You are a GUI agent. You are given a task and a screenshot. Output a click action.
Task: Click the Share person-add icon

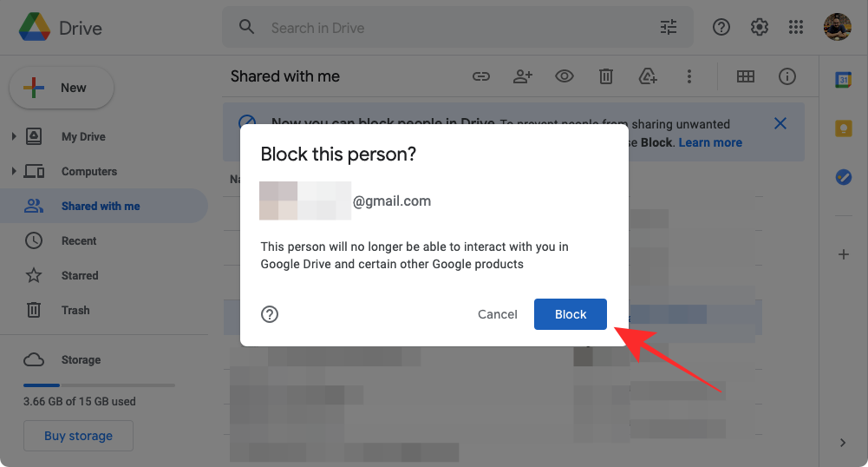522,76
